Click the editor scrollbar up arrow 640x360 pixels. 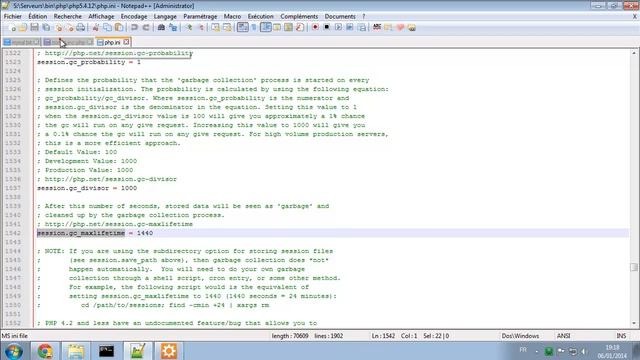point(634,53)
